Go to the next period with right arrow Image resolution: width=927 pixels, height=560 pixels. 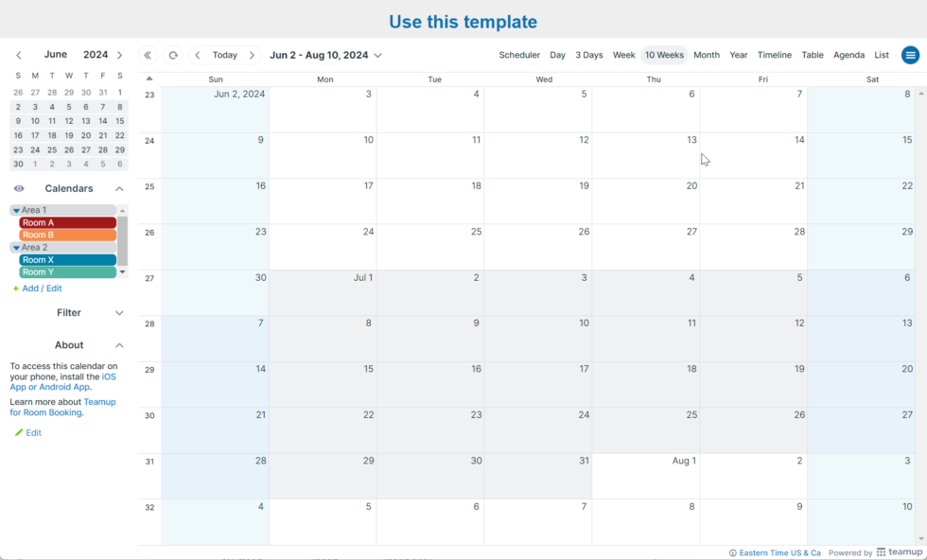254,55
